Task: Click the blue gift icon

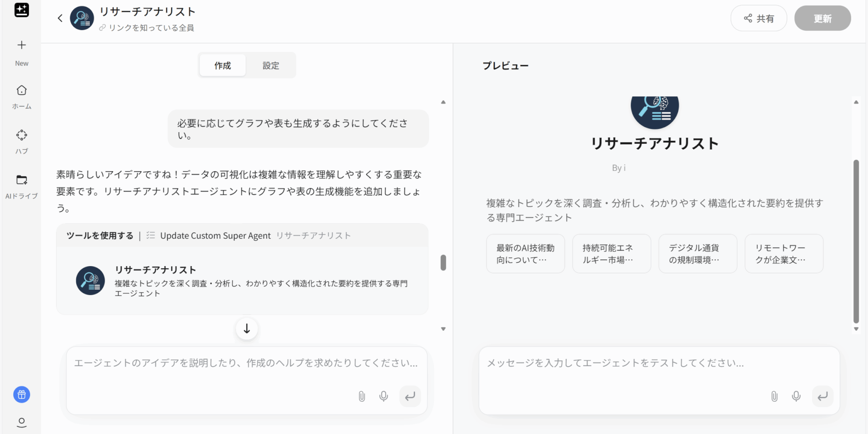Action: 22,395
